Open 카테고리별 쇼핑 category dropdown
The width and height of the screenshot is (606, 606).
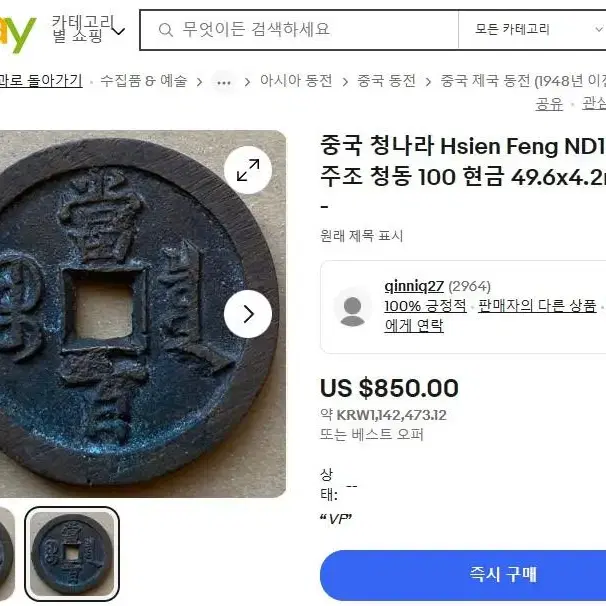tap(88, 29)
